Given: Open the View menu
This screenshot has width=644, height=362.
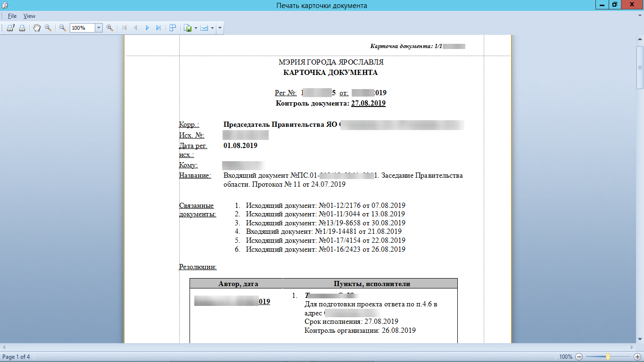Looking at the screenshot, I should point(29,16).
